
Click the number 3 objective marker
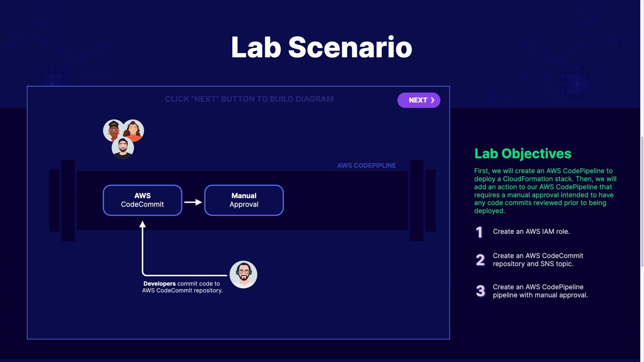pos(480,291)
